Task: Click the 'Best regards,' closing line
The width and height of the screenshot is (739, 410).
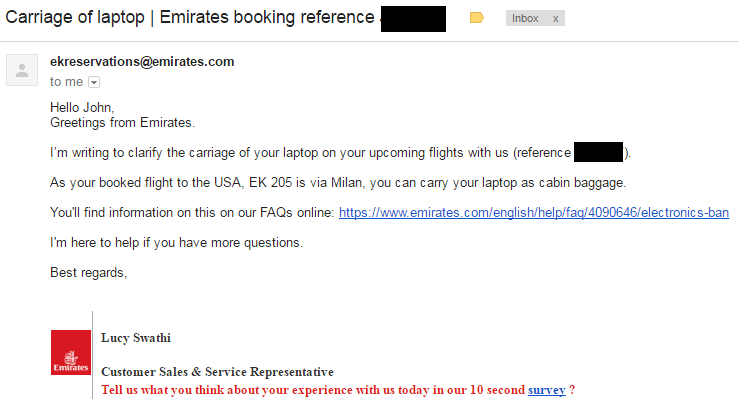Action: click(89, 272)
